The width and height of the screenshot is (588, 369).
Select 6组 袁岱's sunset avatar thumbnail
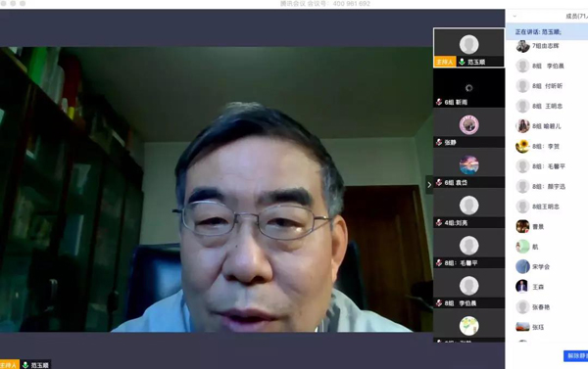pyautogui.click(x=468, y=164)
